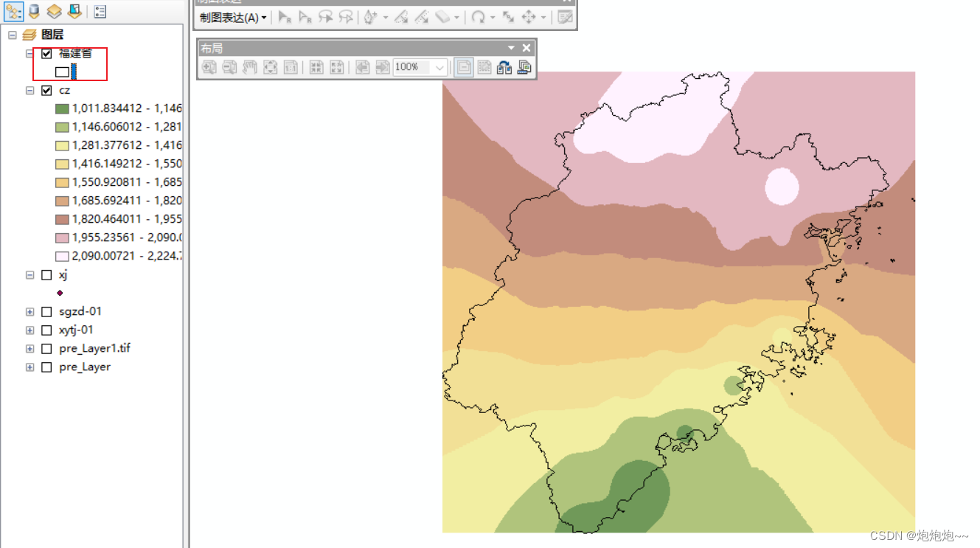This screenshot has height=548, width=980.
Task: Collapse the cz layer legend
Action: point(29,90)
